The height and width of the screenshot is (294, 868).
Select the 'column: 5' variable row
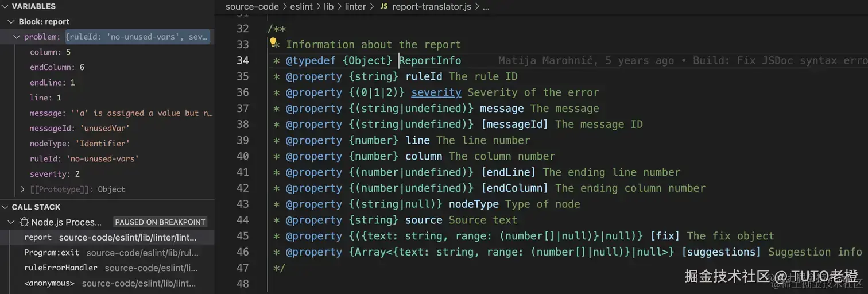[107, 52]
